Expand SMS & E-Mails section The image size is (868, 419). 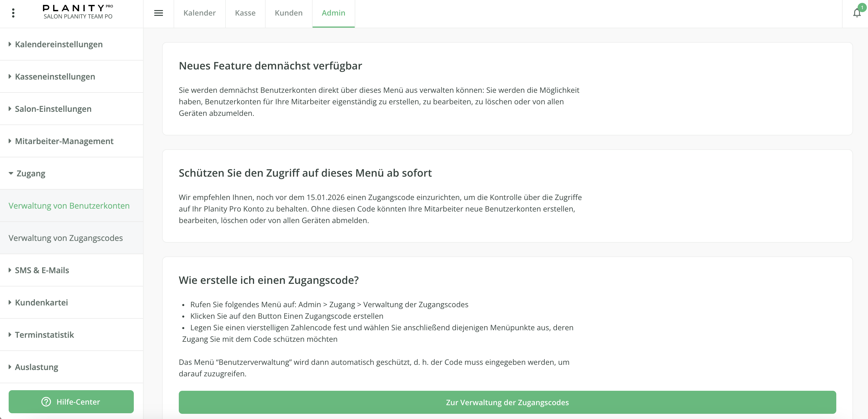click(42, 270)
